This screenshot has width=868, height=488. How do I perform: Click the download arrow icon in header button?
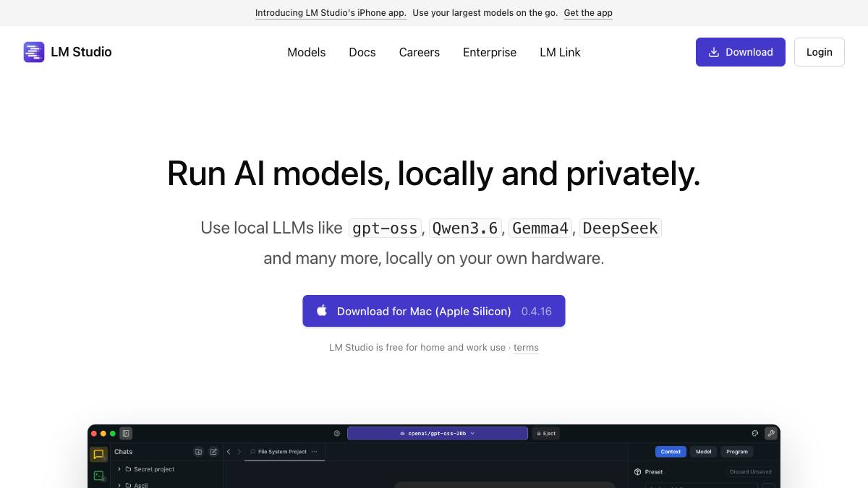pyautogui.click(x=714, y=52)
